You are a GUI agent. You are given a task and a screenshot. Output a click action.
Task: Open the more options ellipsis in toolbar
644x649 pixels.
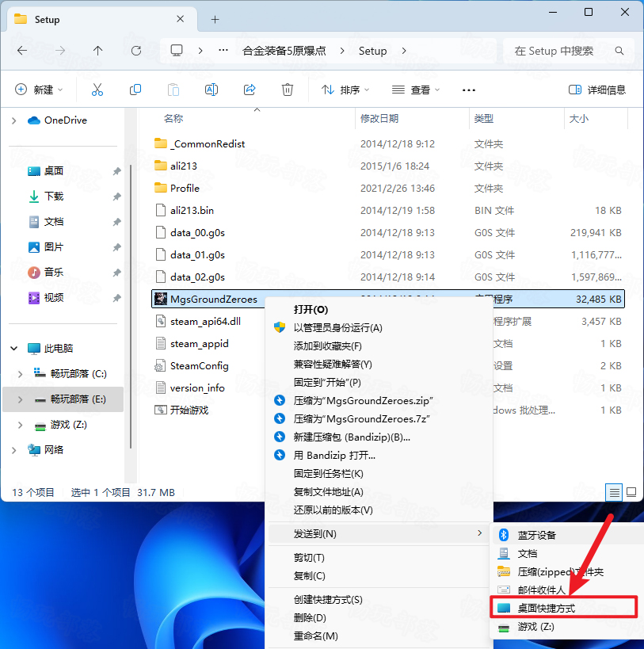pos(469,90)
